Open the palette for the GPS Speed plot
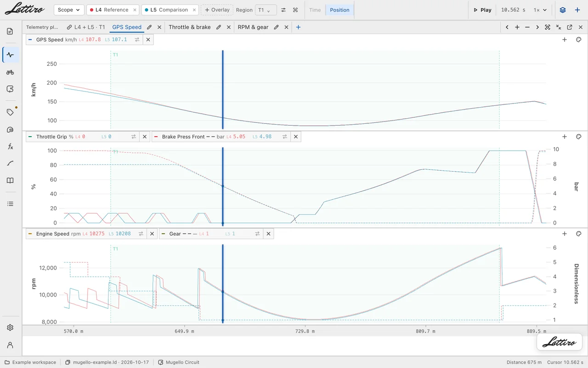Screen dimensions: 588x368 (579, 40)
